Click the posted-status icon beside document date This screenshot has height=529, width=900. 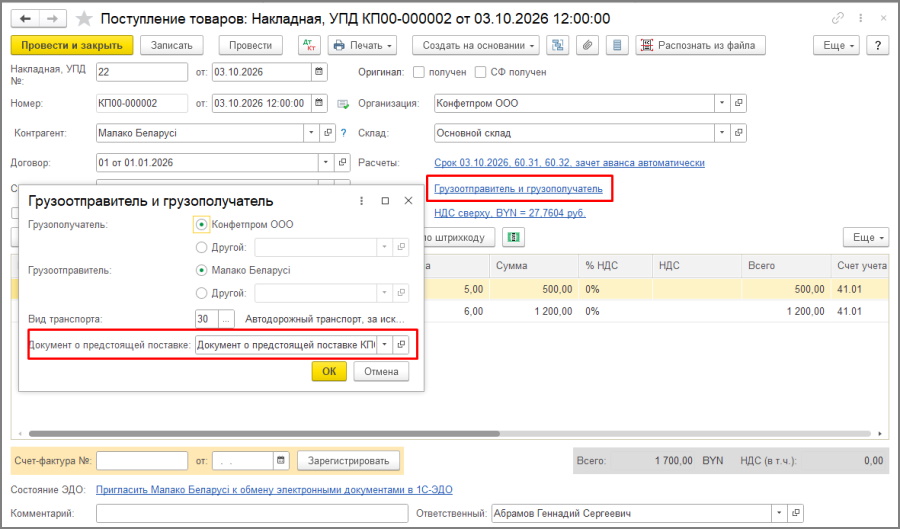(343, 104)
